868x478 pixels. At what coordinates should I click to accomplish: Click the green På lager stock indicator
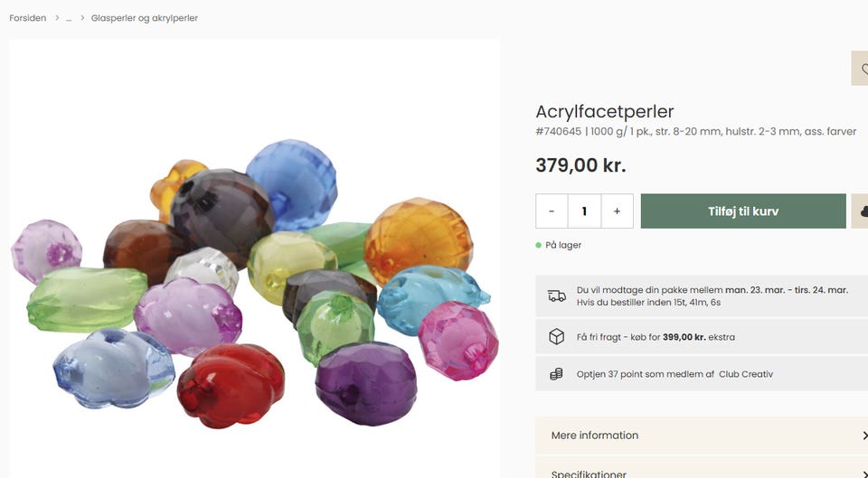tap(539, 245)
